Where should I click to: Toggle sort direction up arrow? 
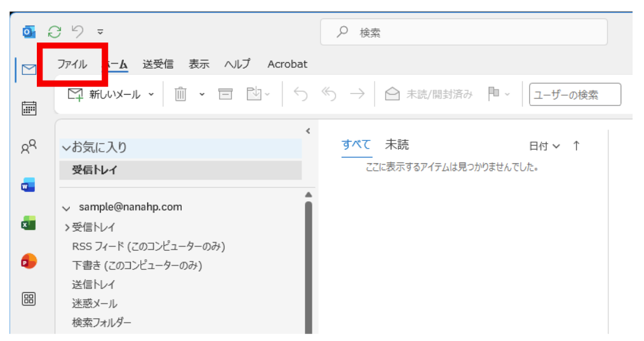(x=576, y=146)
